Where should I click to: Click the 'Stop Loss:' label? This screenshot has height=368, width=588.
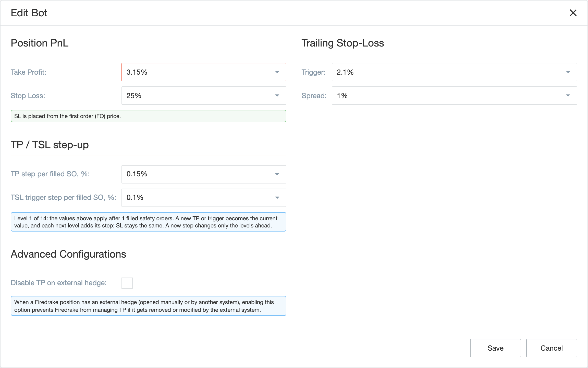pyautogui.click(x=28, y=96)
